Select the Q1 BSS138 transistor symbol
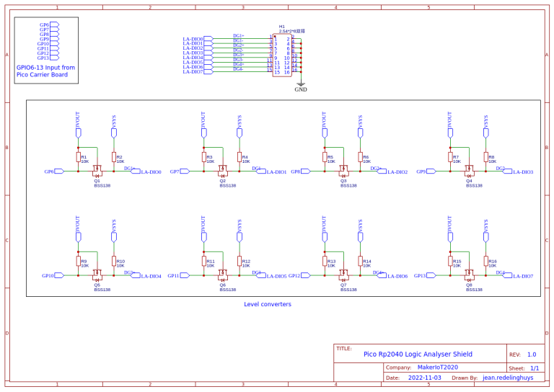 pyautogui.click(x=97, y=171)
